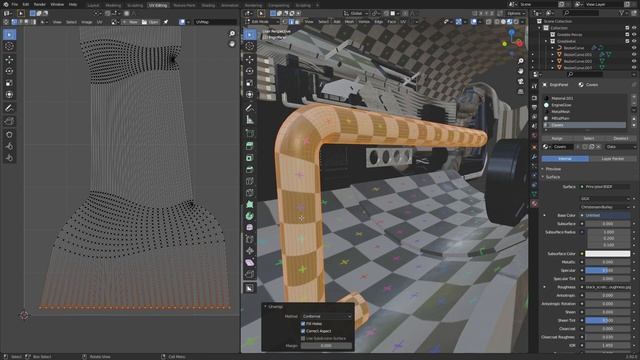Image resolution: width=640 pixels, height=360 pixels.
Task: Select the Scale tool in UV editor
Action: click(9, 83)
